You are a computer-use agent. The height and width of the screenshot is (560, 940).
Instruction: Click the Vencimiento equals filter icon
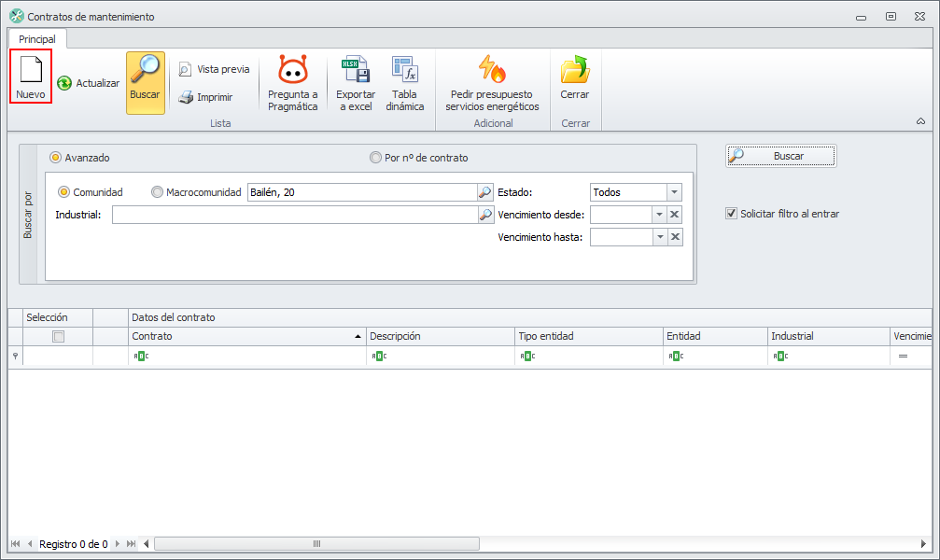tap(903, 357)
